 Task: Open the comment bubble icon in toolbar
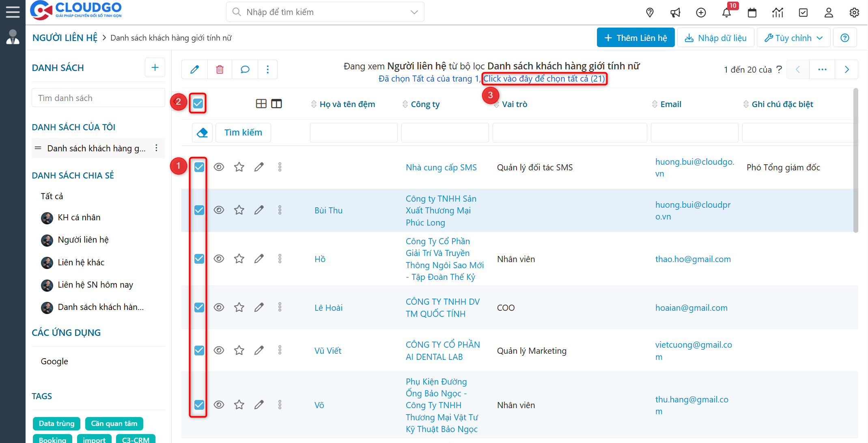pyautogui.click(x=245, y=69)
